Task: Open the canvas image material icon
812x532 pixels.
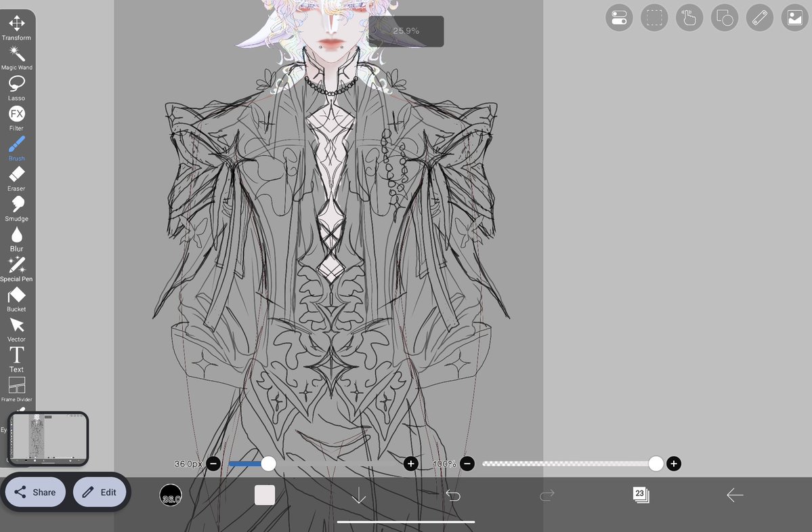Action: (x=795, y=18)
